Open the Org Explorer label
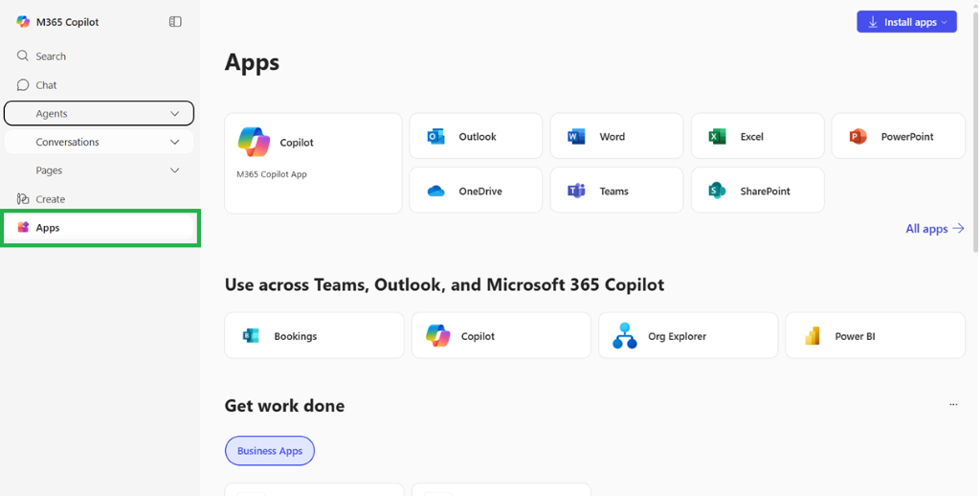The height and width of the screenshot is (496, 980). click(x=677, y=336)
